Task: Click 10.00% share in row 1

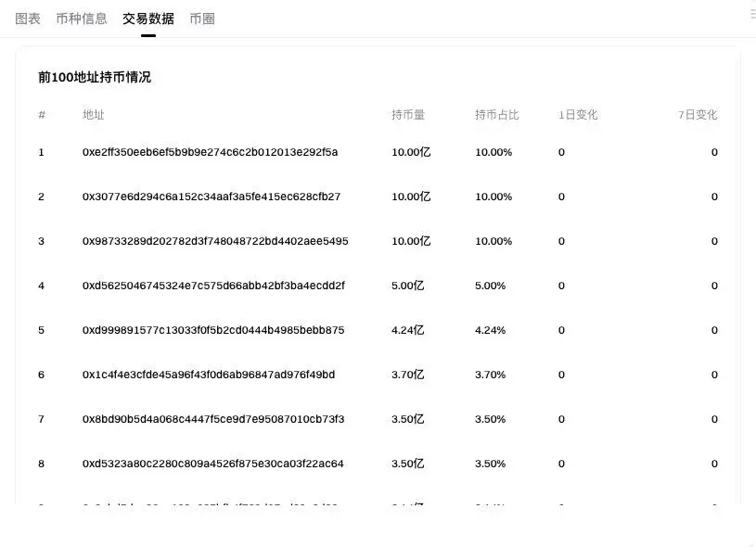Action: (493, 152)
